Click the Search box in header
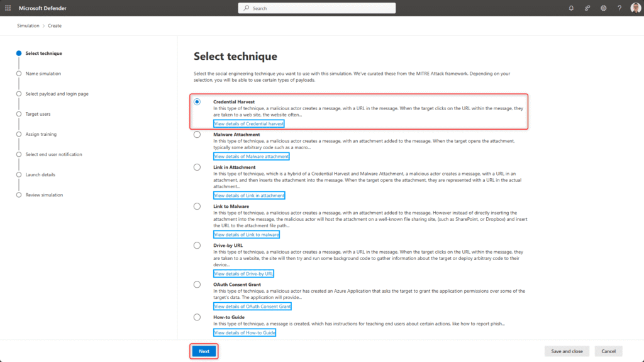644x362 pixels. (317, 8)
